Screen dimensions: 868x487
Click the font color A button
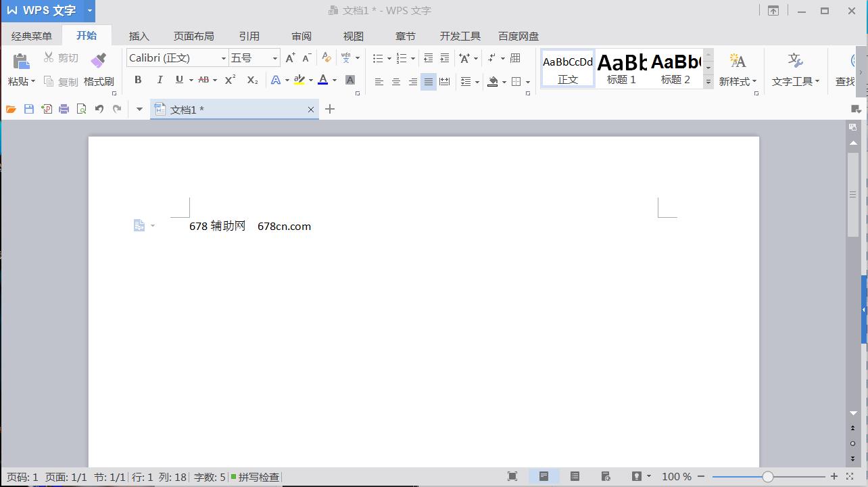[x=323, y=80]
